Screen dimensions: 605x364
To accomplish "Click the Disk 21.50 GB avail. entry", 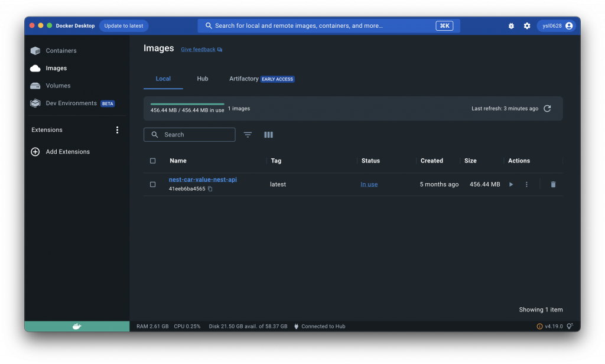I will (248, 327).
